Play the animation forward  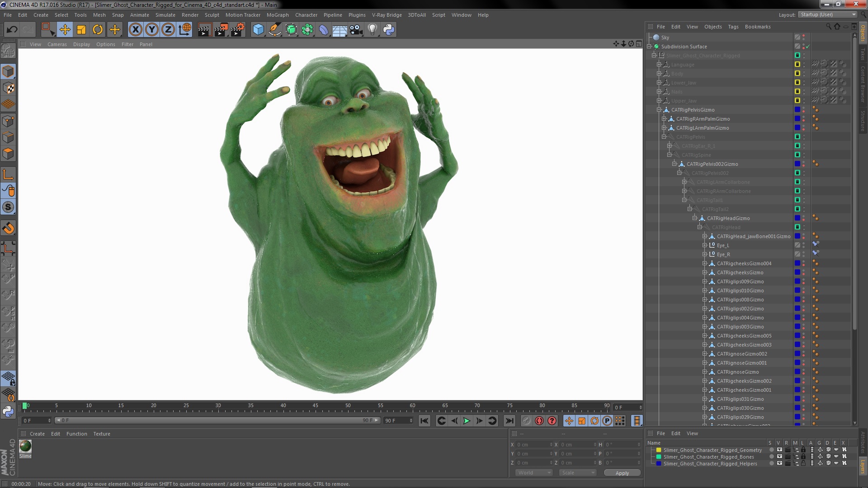point(467,421)
